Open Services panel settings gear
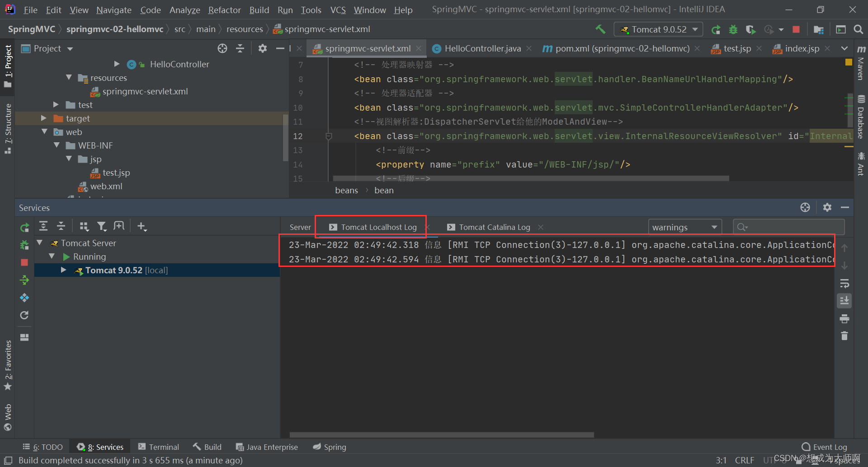868x467 pixels. (827, 207)
